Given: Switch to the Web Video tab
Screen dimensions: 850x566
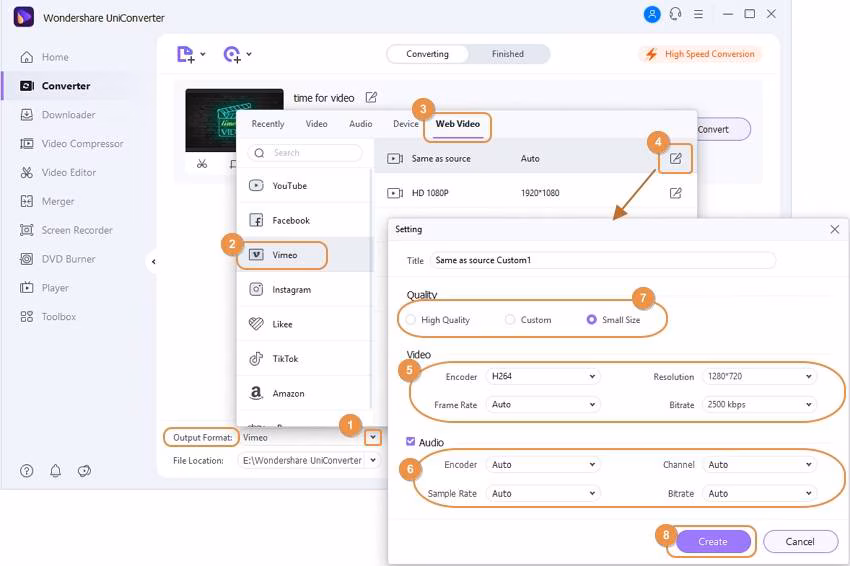Looking at the screenshot, I should click(458, 124).
